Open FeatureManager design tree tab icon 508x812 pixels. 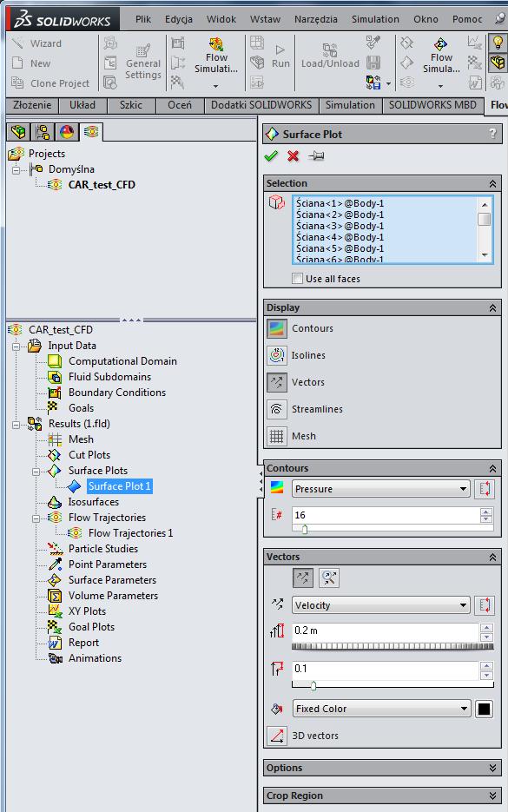[18, 132]
